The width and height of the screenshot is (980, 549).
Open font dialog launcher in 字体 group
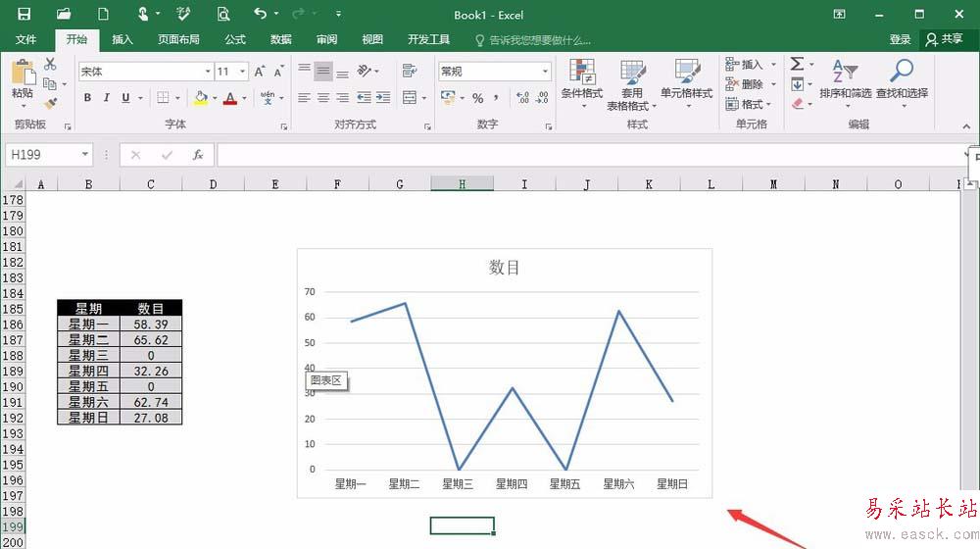[x=284, y=126]
